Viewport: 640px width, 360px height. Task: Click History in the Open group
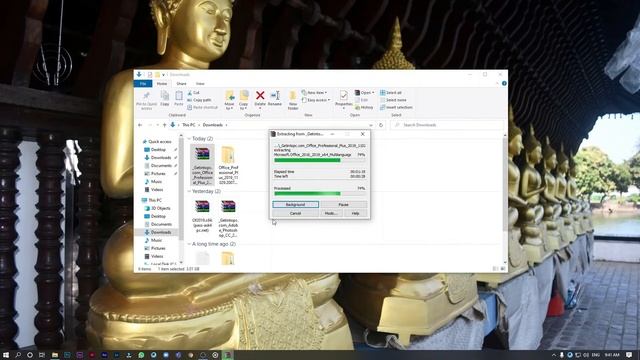click(x=364, y=107)
